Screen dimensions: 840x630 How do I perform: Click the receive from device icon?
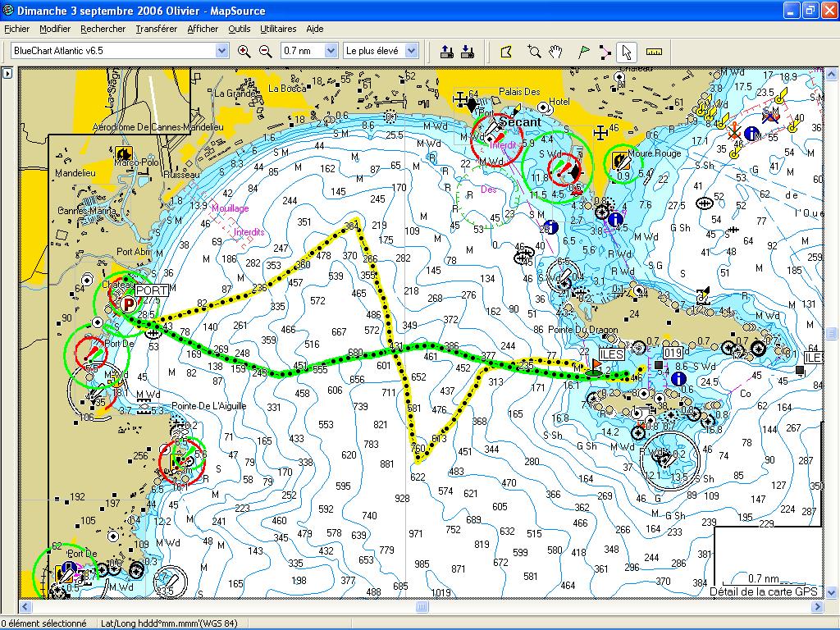click(467, 52)
